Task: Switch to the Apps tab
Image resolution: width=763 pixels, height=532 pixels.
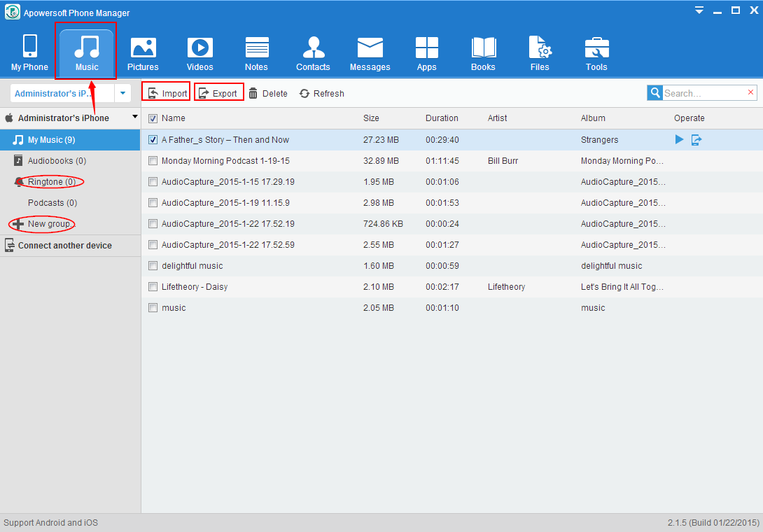Action: coord(426,53)
